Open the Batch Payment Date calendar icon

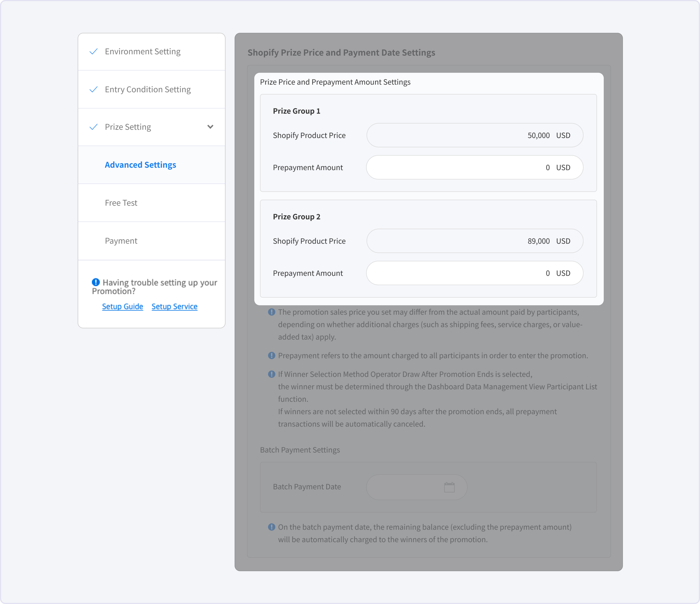[449, 487]
